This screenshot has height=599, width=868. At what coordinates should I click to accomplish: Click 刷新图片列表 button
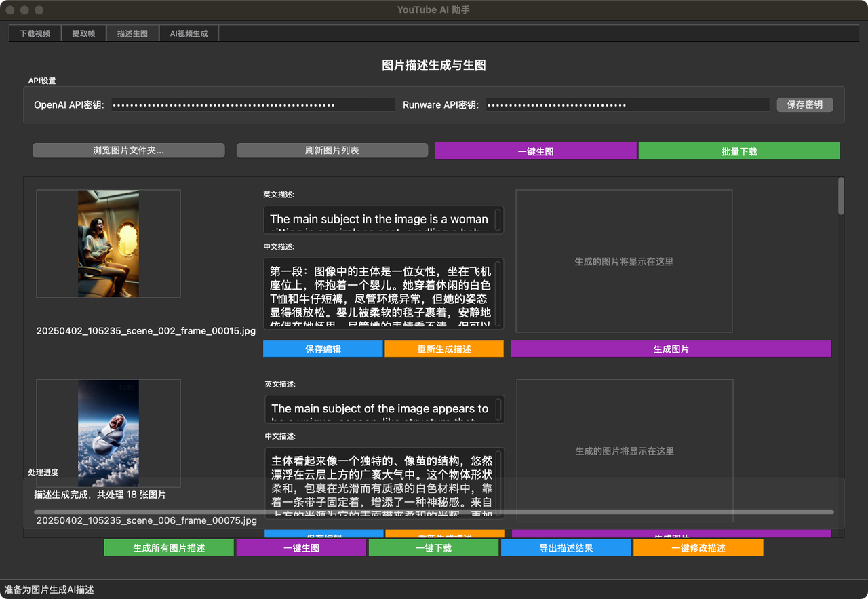pyautogui.click(x=332, y=151)
